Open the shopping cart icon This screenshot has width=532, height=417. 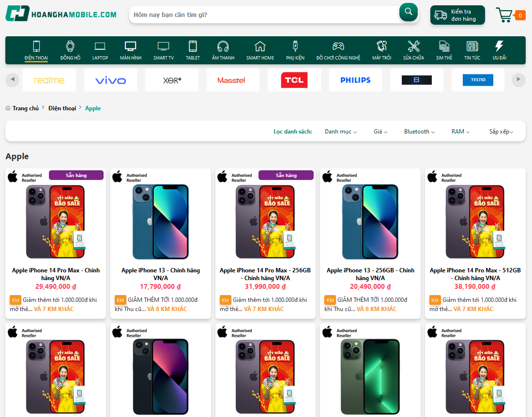(x=504, y=15)
